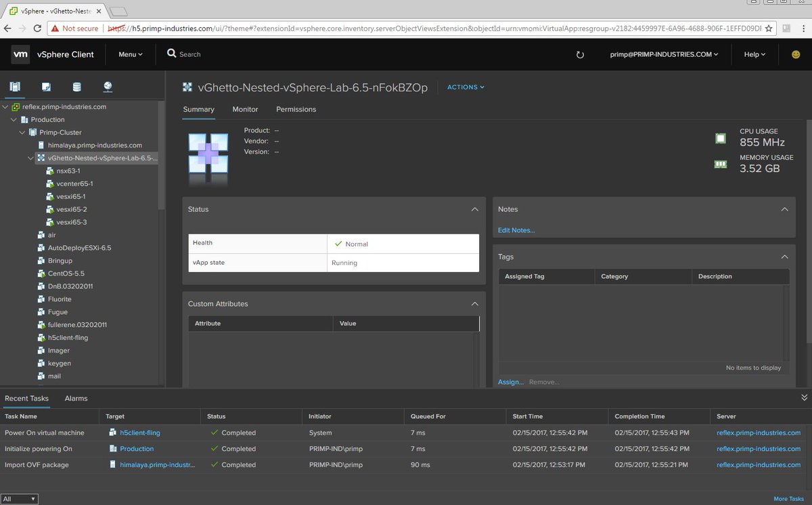The width and height of the screenshot is (812, 505).
Task: Click the refresh icon in top bar
Action: (580, 55)
